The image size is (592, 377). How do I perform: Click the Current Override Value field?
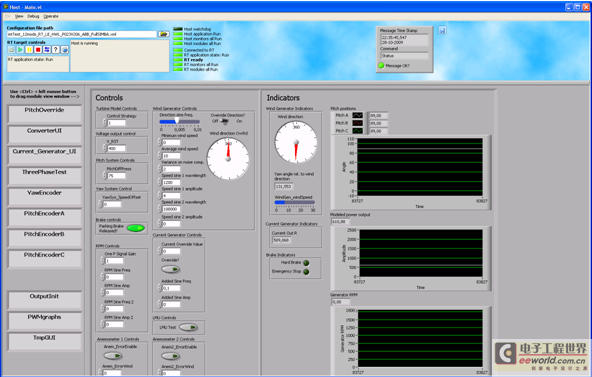(x=171, y=251)
